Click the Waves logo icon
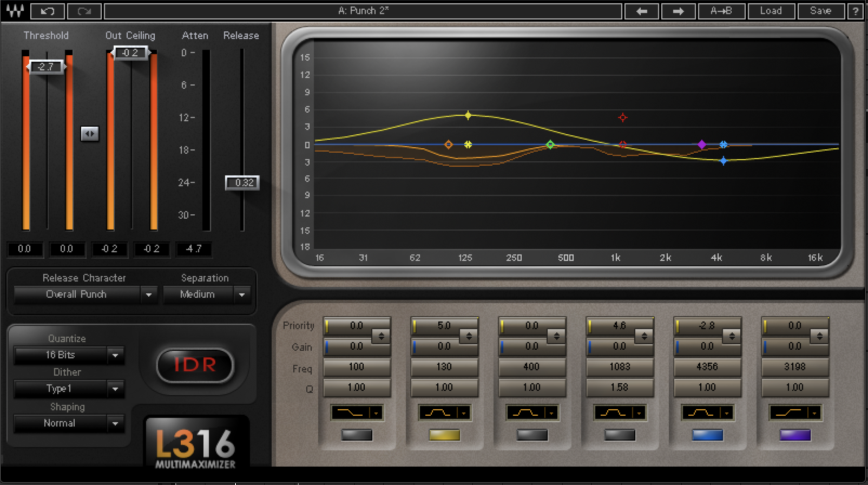This screenshot has width=868, height=485. coord(15,11)
